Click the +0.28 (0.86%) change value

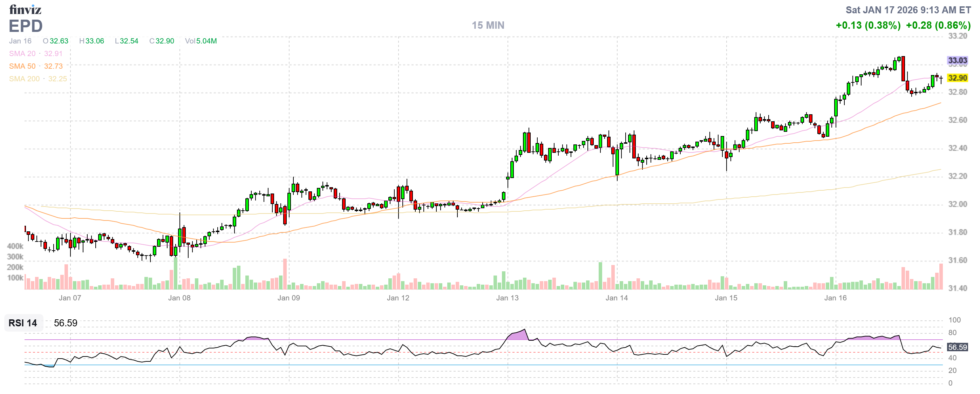click(x=938, y=25)
